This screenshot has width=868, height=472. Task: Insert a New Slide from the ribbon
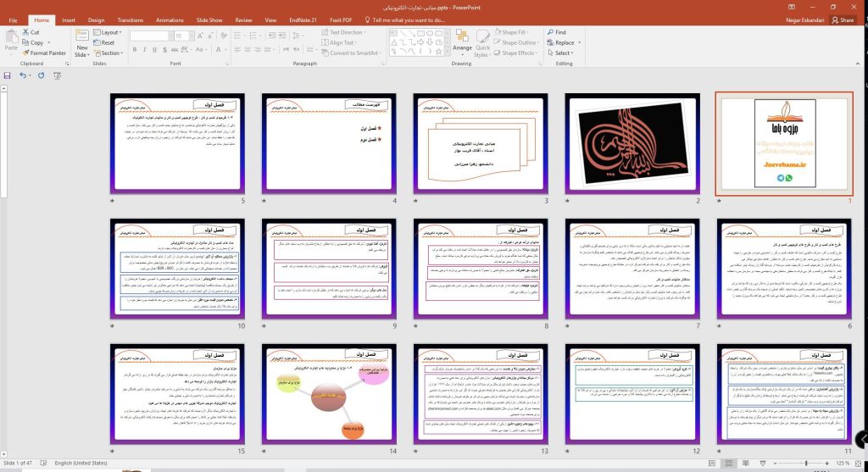click(x=81, y=43)
